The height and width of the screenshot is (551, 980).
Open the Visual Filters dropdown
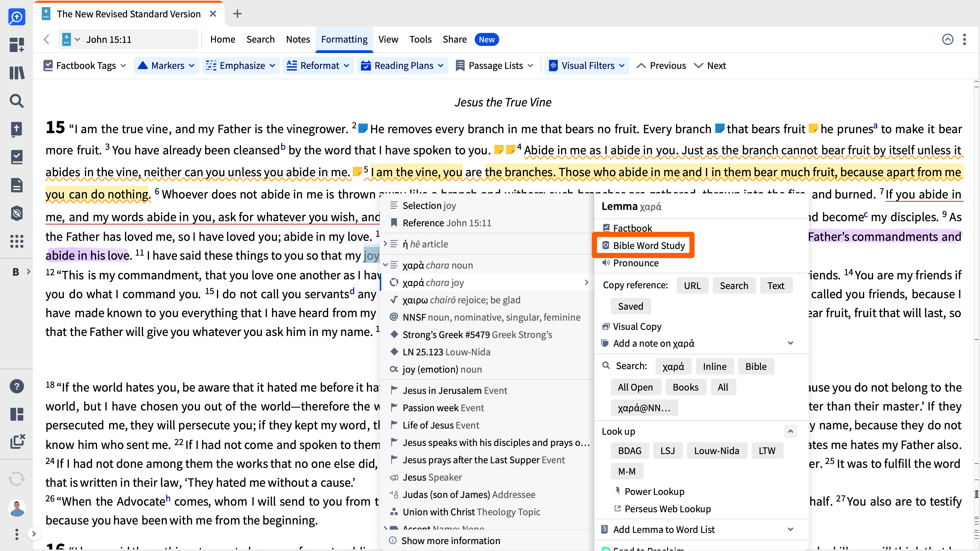point(587,66)
